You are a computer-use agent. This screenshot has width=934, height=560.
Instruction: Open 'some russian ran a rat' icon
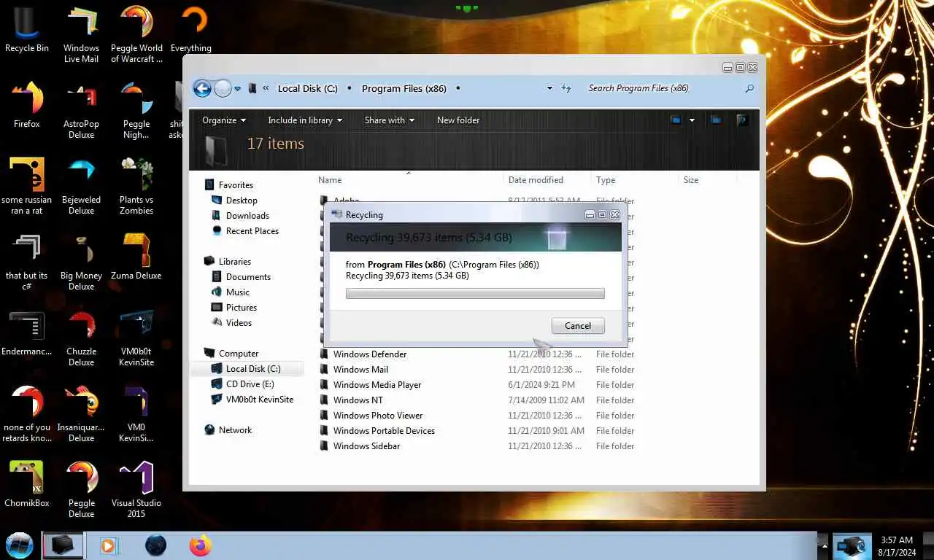tap(26, 187)
